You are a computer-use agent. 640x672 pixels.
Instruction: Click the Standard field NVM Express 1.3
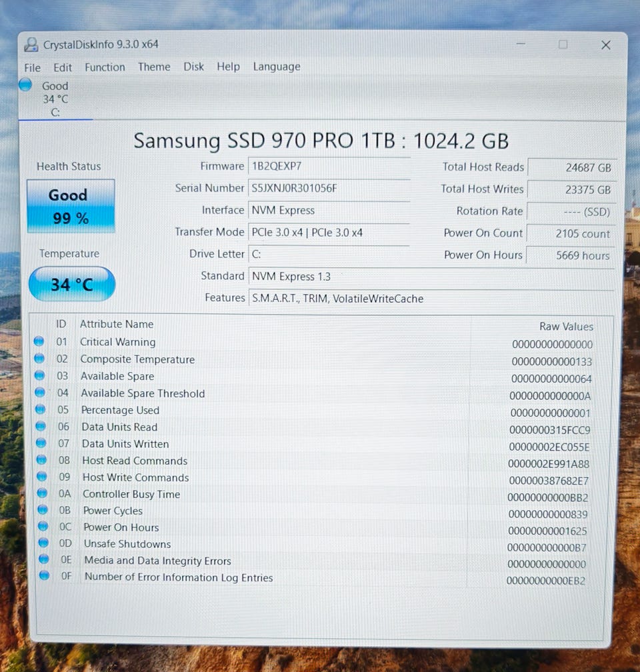click(x=431, y=277)
